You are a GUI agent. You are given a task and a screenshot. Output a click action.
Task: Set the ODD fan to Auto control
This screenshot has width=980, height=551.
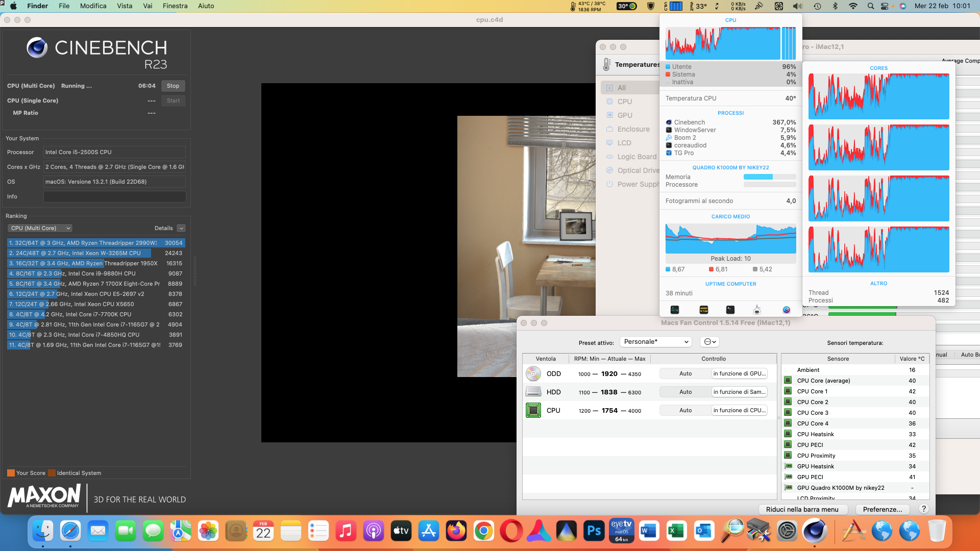click(x=685, y=373)
